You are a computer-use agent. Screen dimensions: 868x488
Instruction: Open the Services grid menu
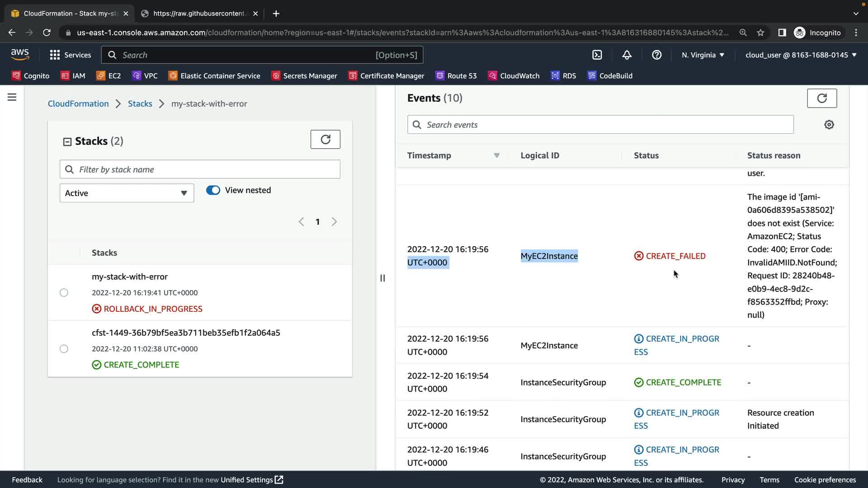[70, 55]
